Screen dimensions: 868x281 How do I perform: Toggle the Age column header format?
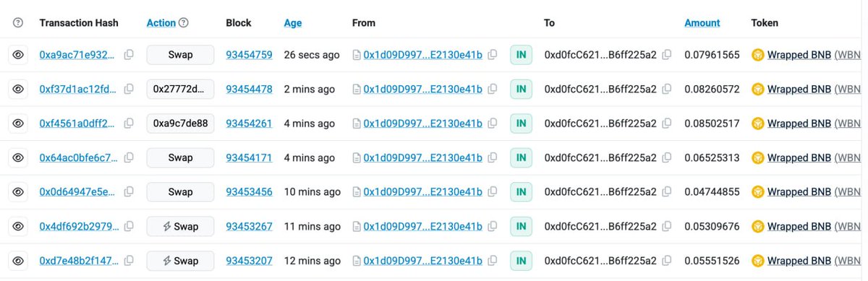click(x=293, y=23)
